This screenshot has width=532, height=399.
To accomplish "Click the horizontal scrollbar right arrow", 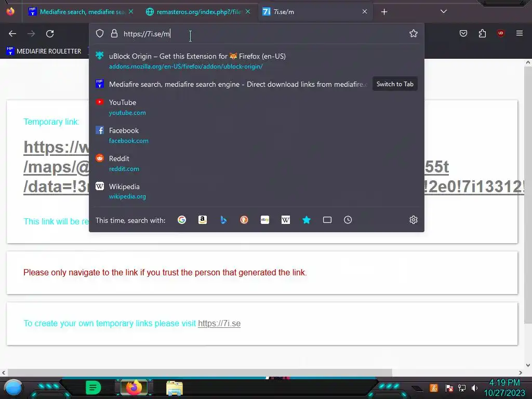I will (x=521, y=373).
